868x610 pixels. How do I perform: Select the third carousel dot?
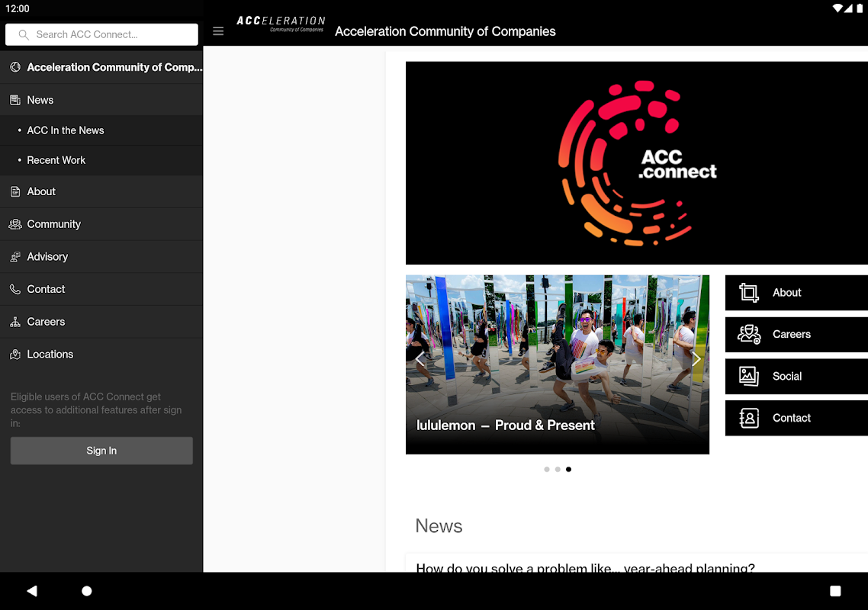(568, 470)
